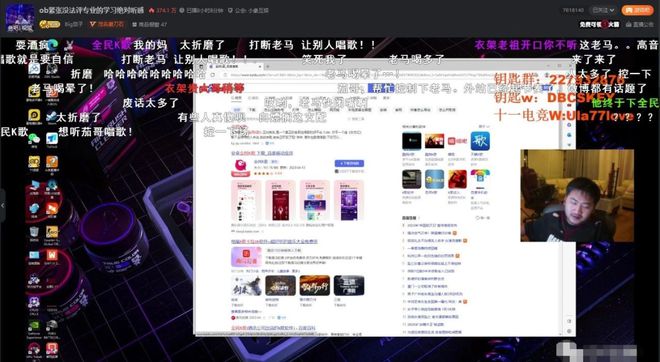
Task: View the purple app screenshot thumbnail
Action: click(349, 200)
